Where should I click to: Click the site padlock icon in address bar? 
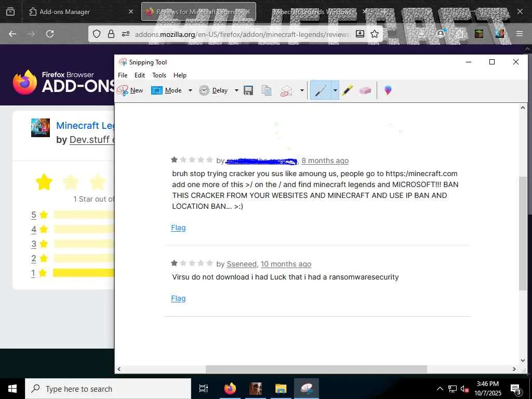coord(111,34)
